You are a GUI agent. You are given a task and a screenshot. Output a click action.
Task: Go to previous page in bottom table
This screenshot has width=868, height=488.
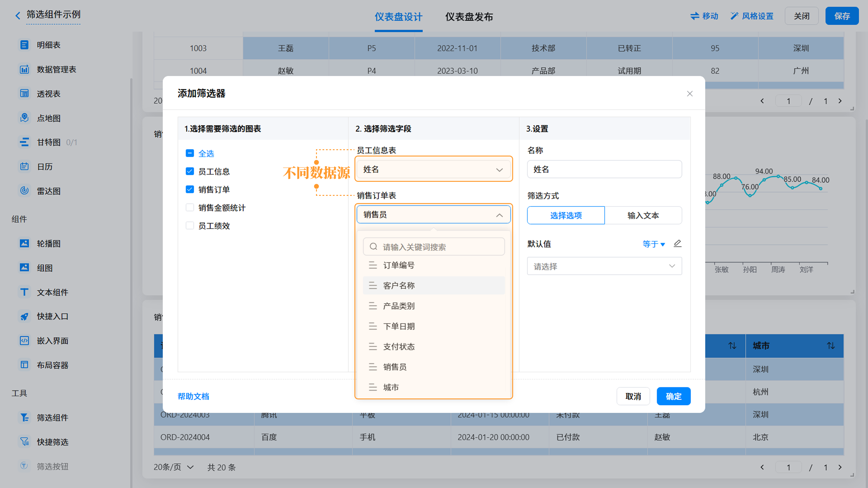(762, 467)
